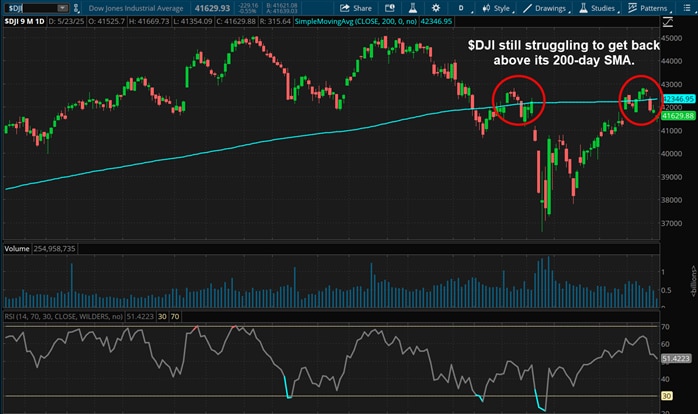Click the SMA value 42346.95 in header

[x=436, y=21]
